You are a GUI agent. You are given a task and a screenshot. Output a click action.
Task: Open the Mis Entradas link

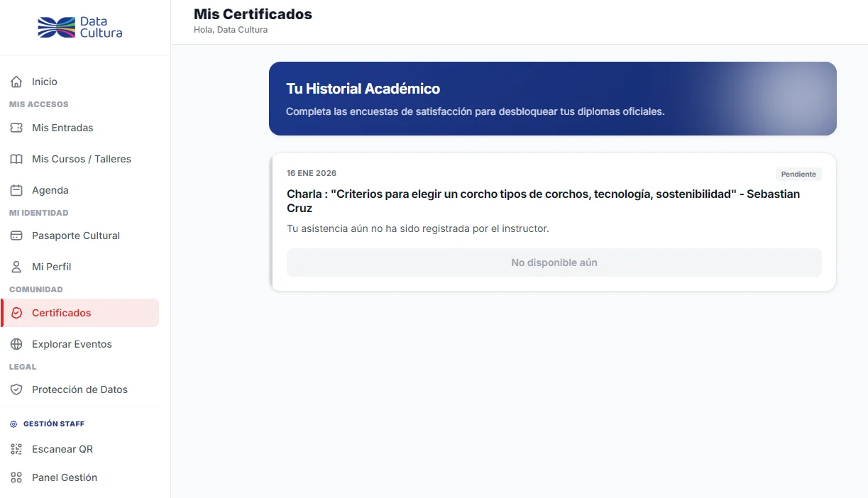(x=62, y=128)
